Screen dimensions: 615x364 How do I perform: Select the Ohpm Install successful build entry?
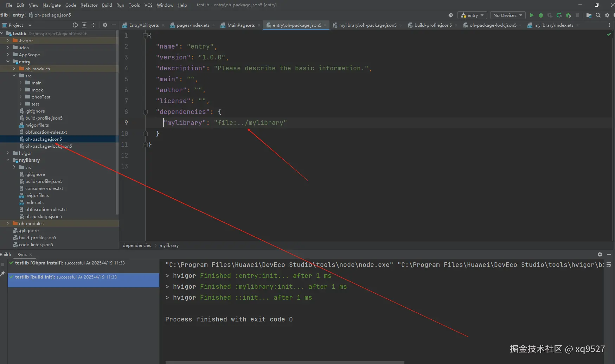(x=84, y=263)
